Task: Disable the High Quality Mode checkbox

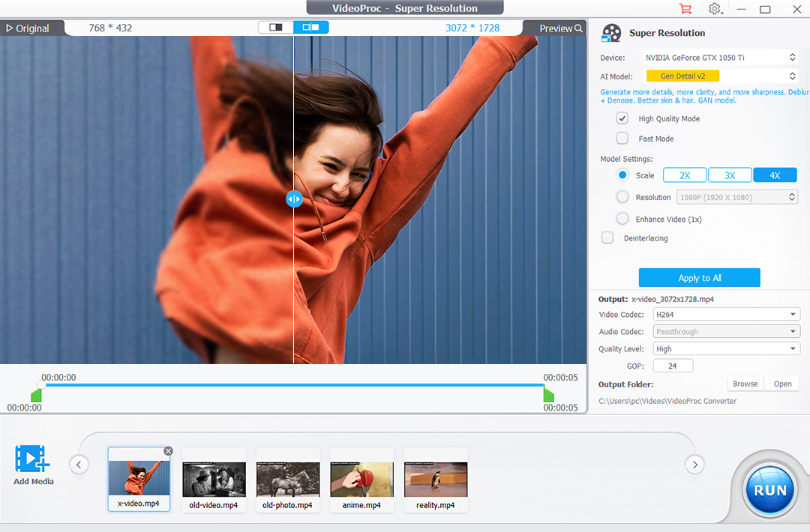Action: click(x=622, y=118)
